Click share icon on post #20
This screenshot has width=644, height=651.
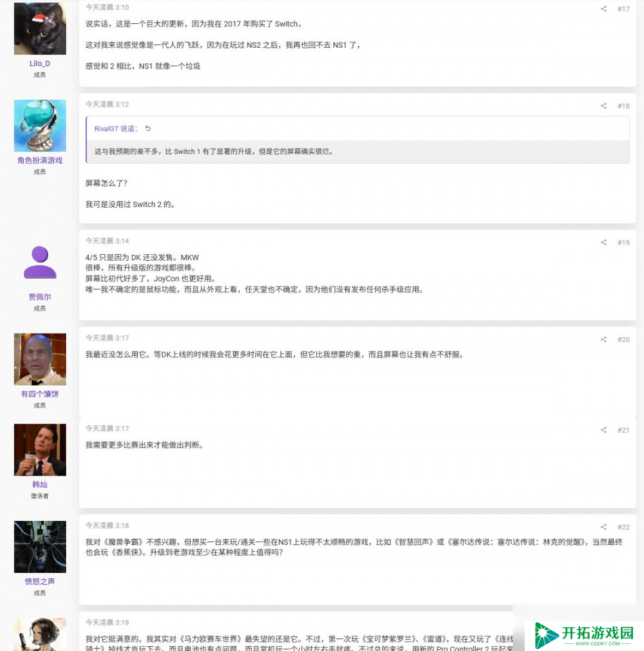(x=603, y=340)
